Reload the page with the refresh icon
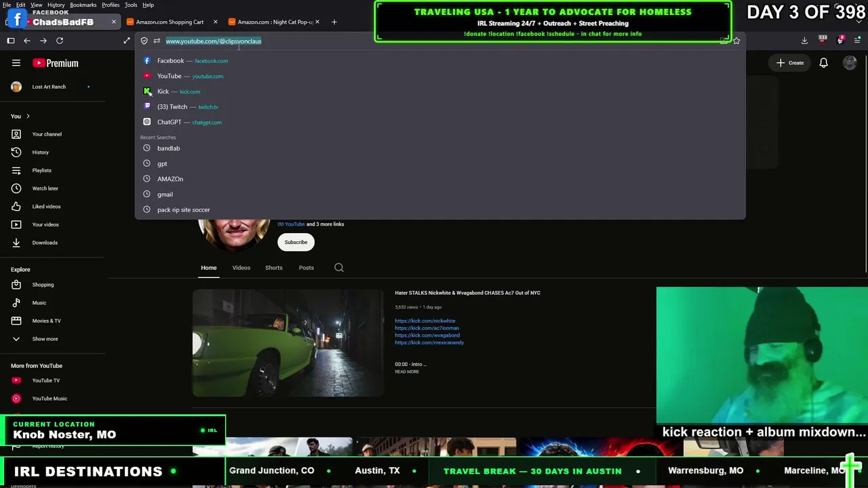The height and width of the screenshot is (488, 868). point(60,41)
